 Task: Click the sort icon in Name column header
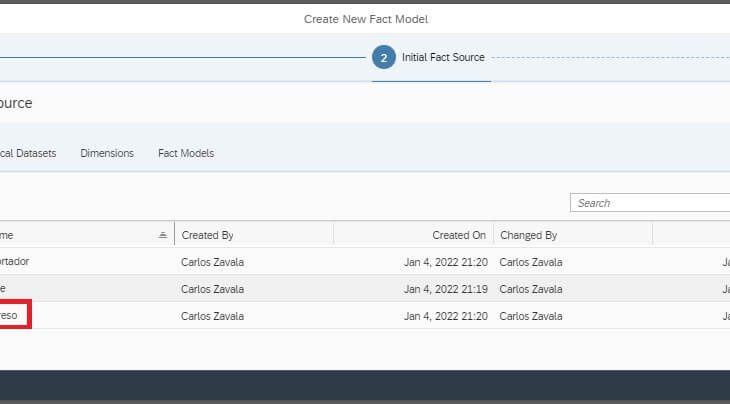tap(163, 235)
